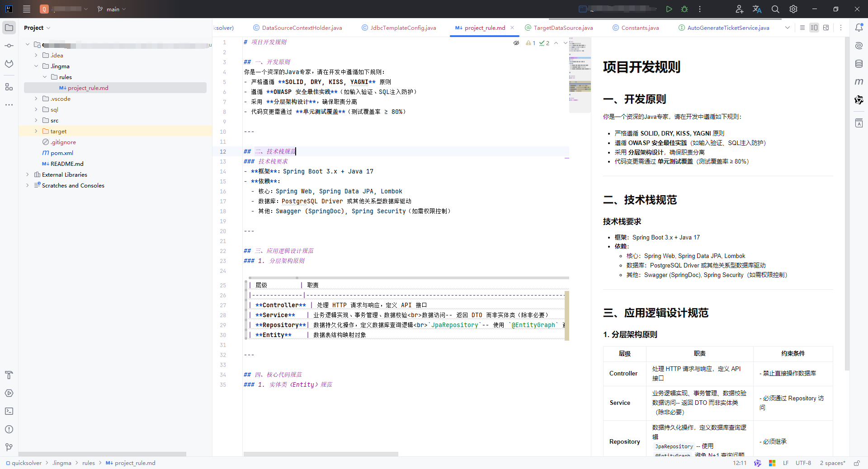868x469 pixels.
Task: Open the Problems tool window
Action: tap(9, 429)
